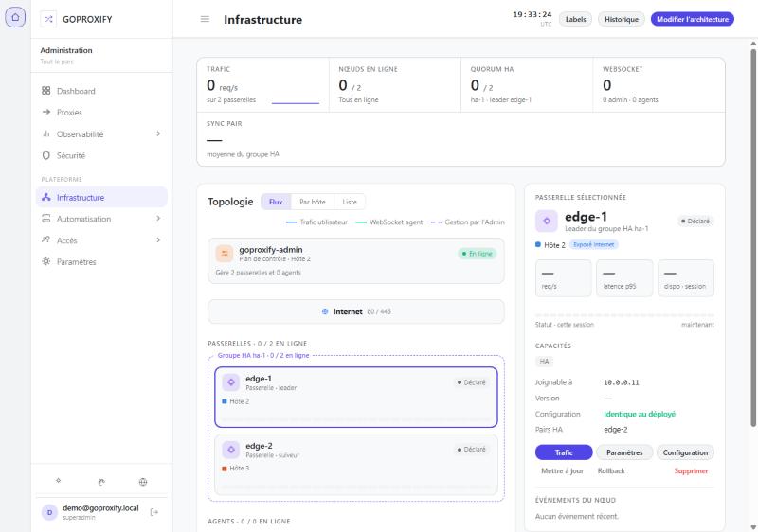Click the Infrastructure nodes icon
The image size is (758, 532).
(x=45, y=197)
